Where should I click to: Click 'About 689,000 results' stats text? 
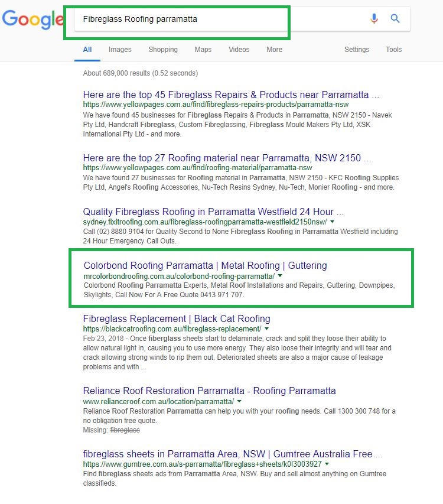[x=141, y=73]
